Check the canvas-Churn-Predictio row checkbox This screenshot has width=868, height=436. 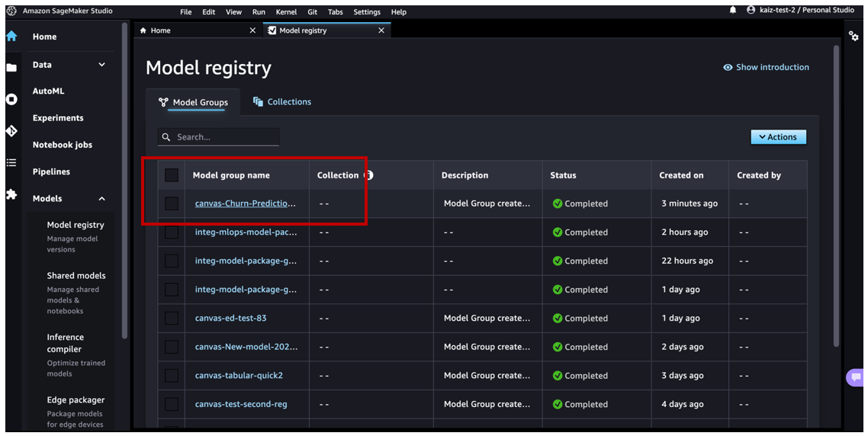coord(172,204)
